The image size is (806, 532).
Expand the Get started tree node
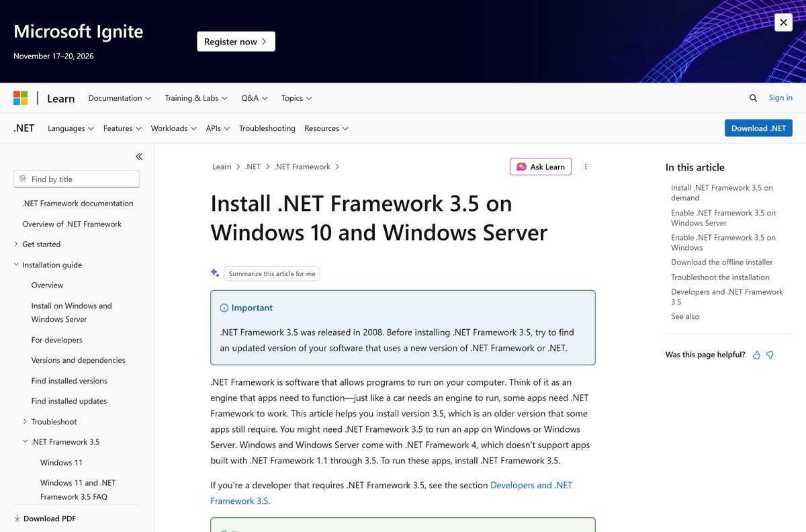coord(16,245)
